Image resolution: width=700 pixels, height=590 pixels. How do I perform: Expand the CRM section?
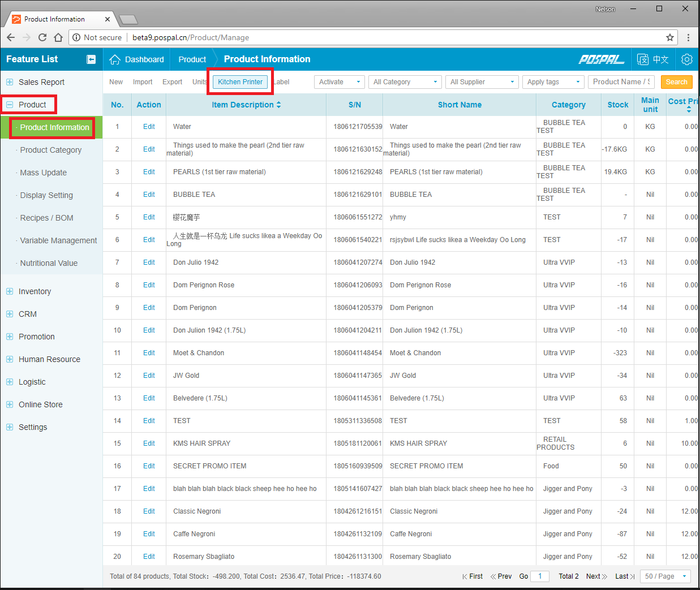pos(10,314)
